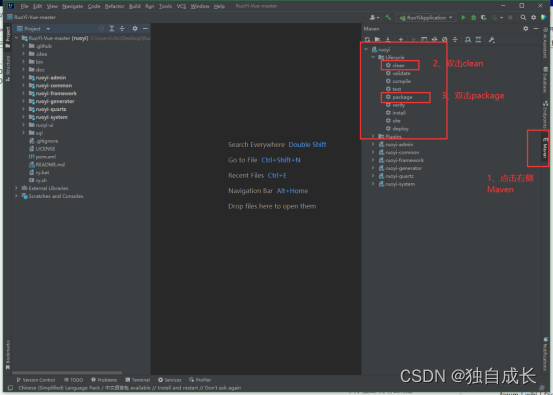This screenshot has width=553, height=395.
Task: Open TODO tool window tab
Action: [73, 380]
